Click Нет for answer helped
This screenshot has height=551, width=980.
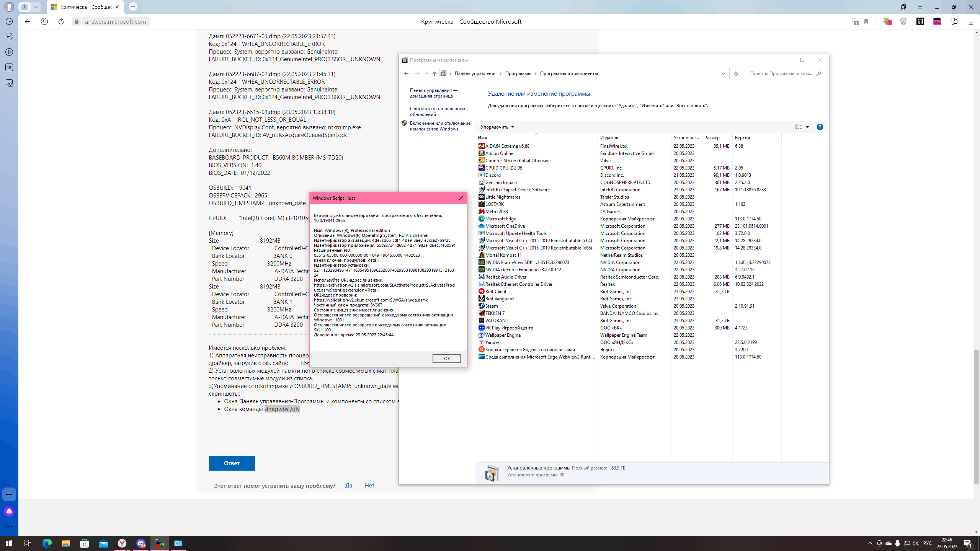(x=369, y=486)
